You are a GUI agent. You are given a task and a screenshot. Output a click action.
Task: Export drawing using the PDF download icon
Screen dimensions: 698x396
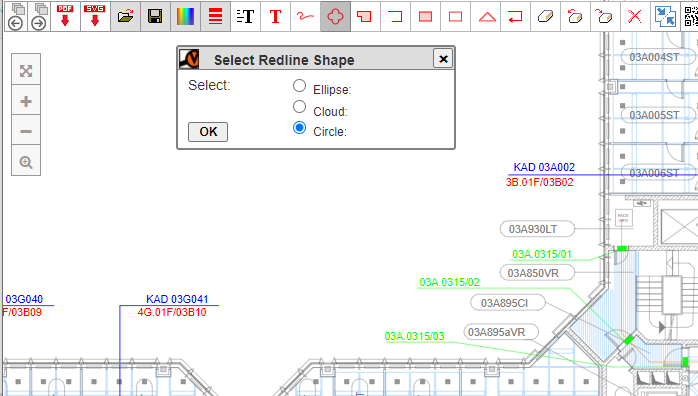point(65,16)
